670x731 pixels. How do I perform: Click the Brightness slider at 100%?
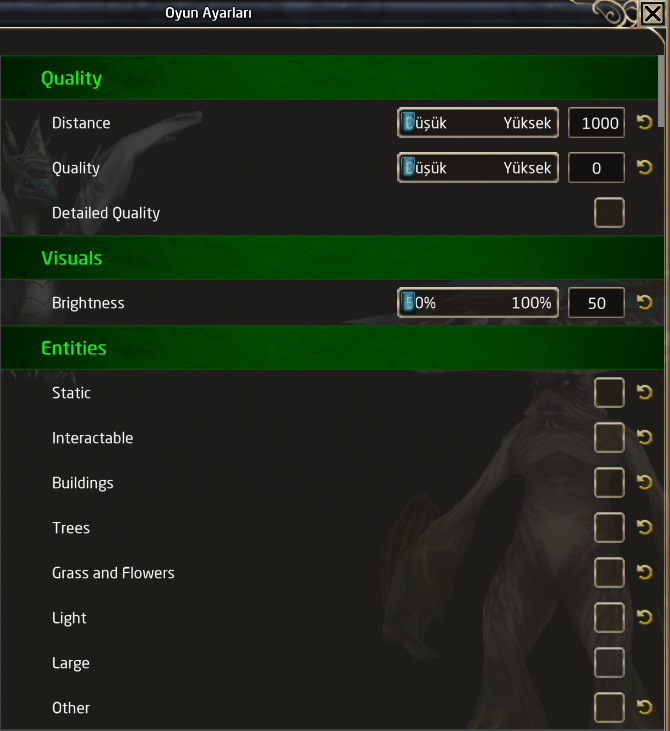coord(532,303)
